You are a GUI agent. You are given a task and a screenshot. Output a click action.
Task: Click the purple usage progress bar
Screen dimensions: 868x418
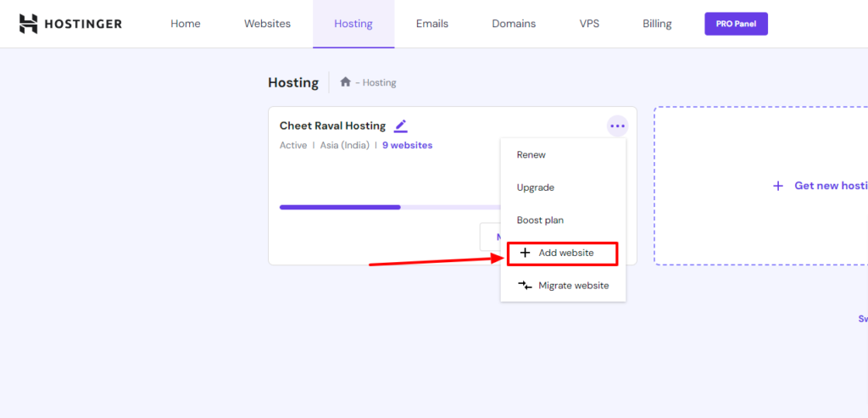coord(340,207)
